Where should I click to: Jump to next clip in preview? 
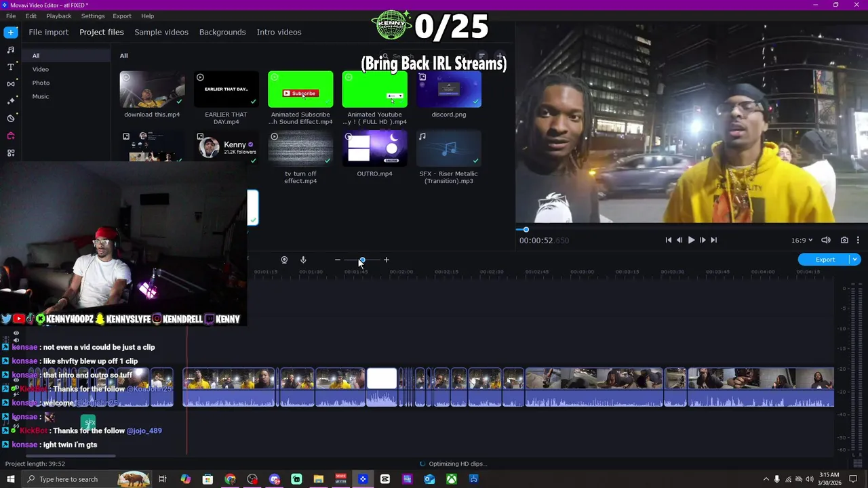pyautogui.click(x=713, y=240)
